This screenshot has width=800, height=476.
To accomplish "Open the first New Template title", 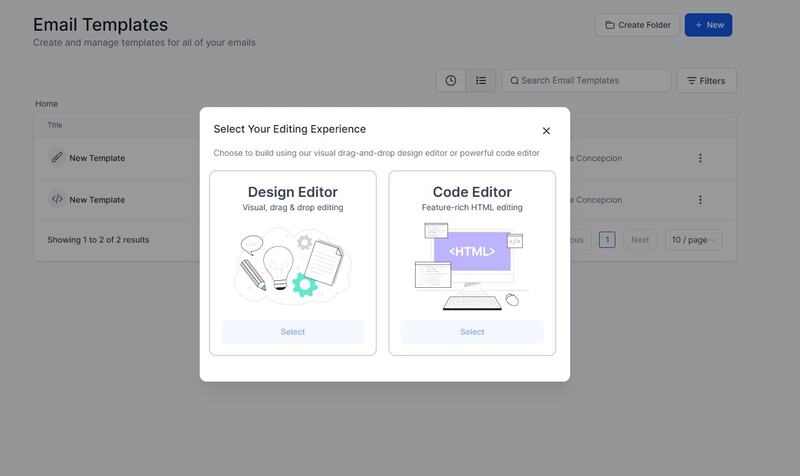I will [x=97, y=158].
